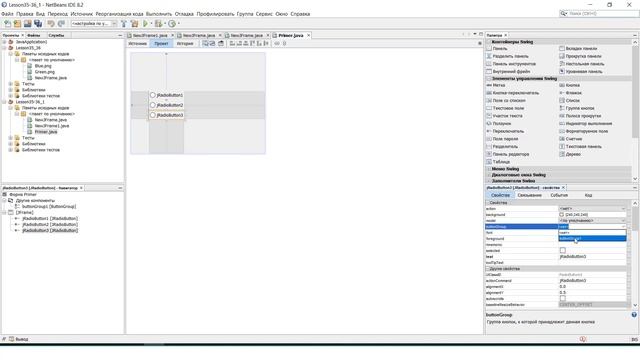Pick Группа кнопок component from palette
Viewport: 640px width, 360px height.
pos(577,108)
